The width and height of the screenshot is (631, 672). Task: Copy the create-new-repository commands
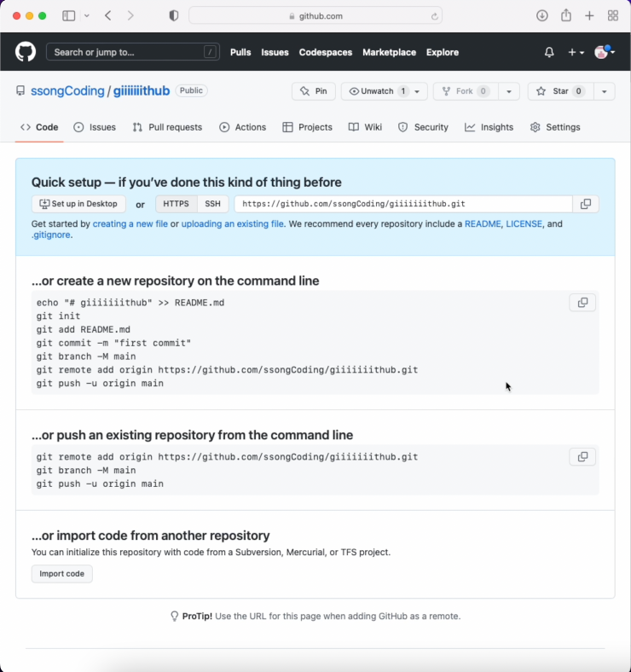point(582,303)
